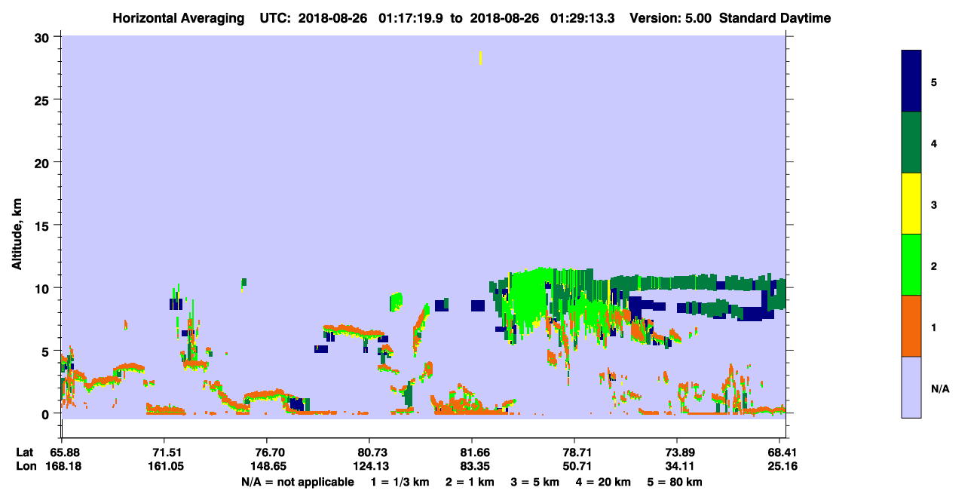Click 'Version: 5.00' in the title
Image resolution: width=980 pixels, height=503 pixels.
point(672,18)
